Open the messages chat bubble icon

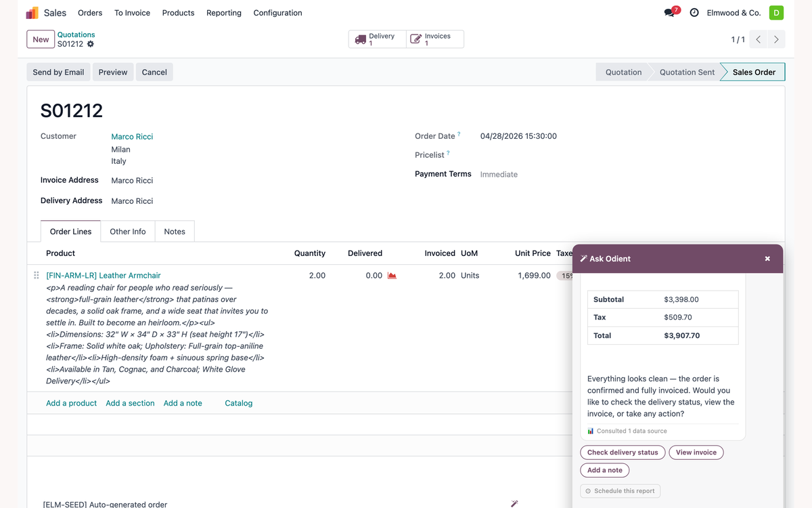click(670, 13)
